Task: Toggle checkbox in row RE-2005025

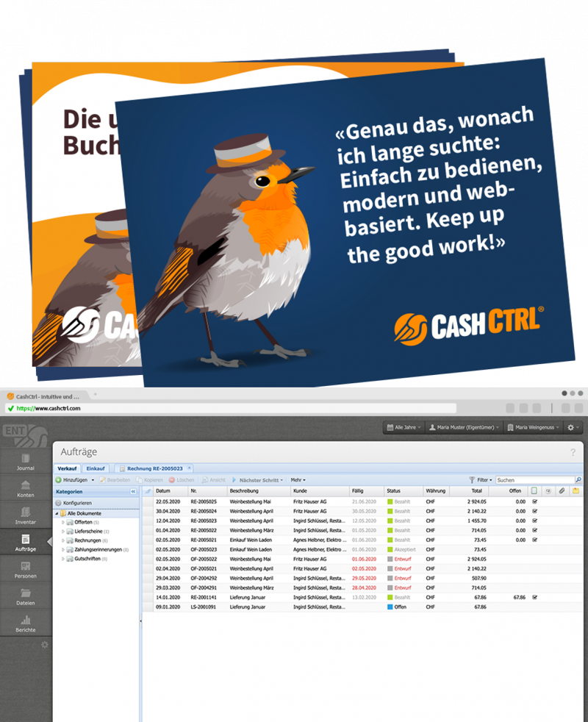Action: click(535, 501)
